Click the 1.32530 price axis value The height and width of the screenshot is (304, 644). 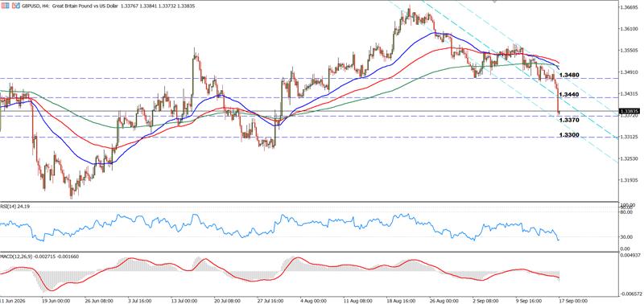pyautogui.click(x=630, y=158)
